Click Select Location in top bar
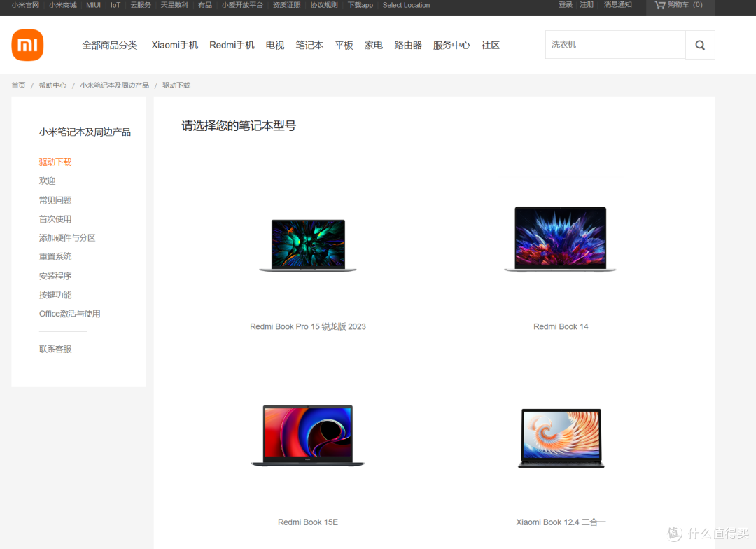The width and height of the screenshot is (756, 549). (406, 5)
